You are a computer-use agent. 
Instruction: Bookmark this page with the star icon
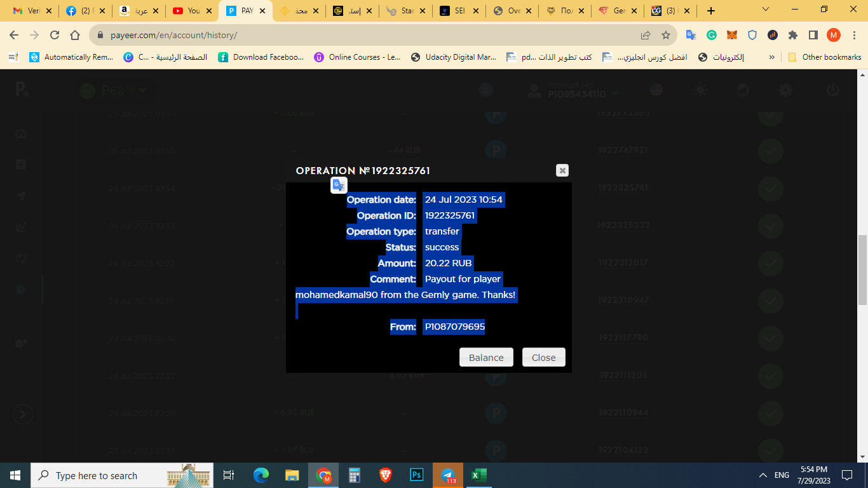point(666,35)
